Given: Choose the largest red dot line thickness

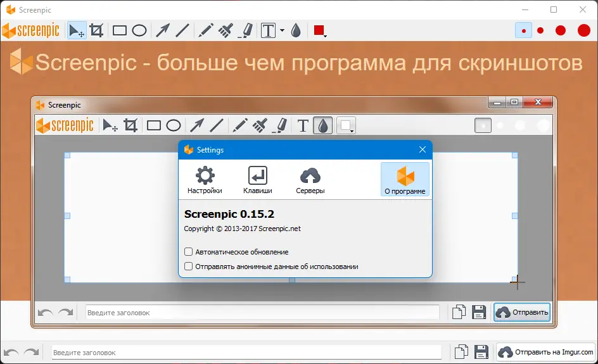Looking at the screenshot, I should coord(584,30).
